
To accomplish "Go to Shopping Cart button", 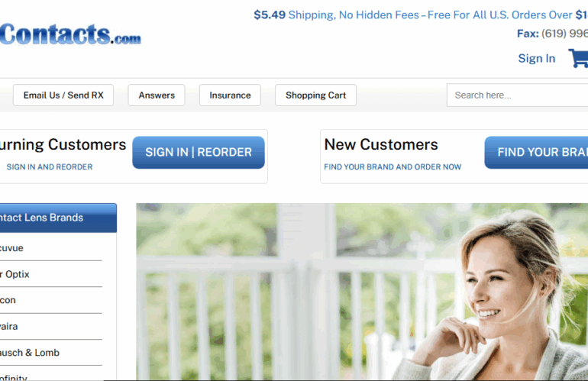I will point(315,95).
